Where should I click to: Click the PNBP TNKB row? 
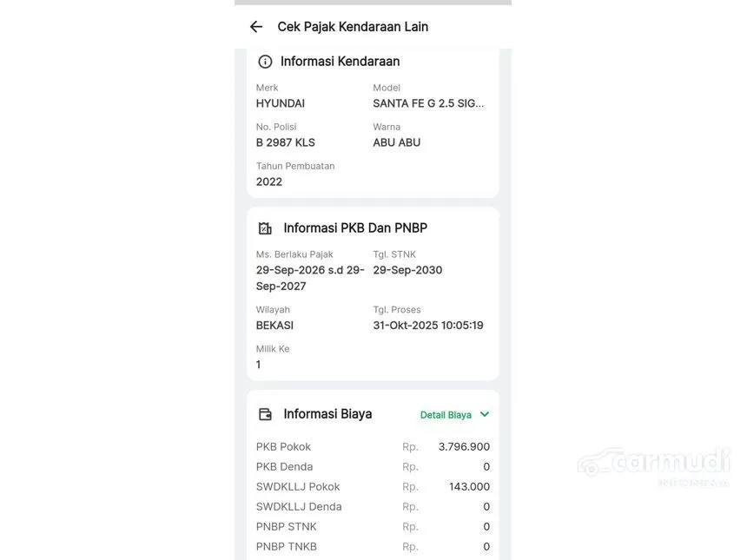[373, 547]
